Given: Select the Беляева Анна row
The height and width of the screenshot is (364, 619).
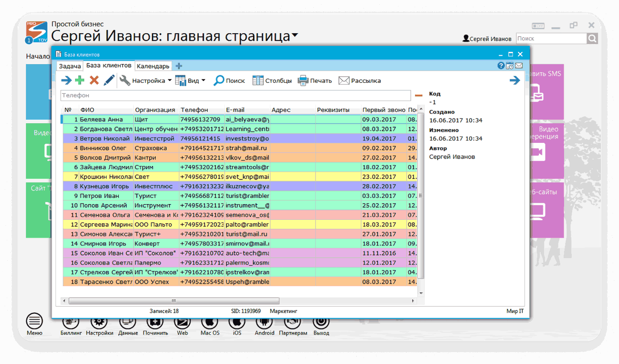Looking at the screenshot, I should [239, 119].
